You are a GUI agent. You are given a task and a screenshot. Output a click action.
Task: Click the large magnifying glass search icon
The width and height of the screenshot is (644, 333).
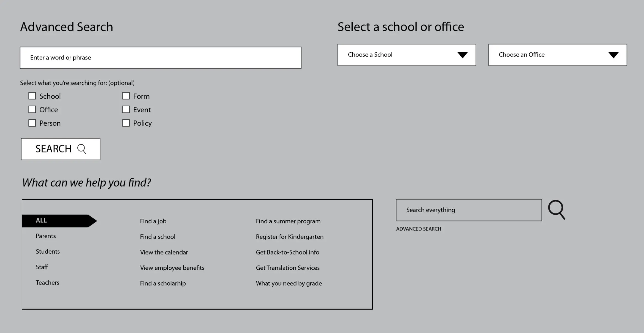coord(556,210)
